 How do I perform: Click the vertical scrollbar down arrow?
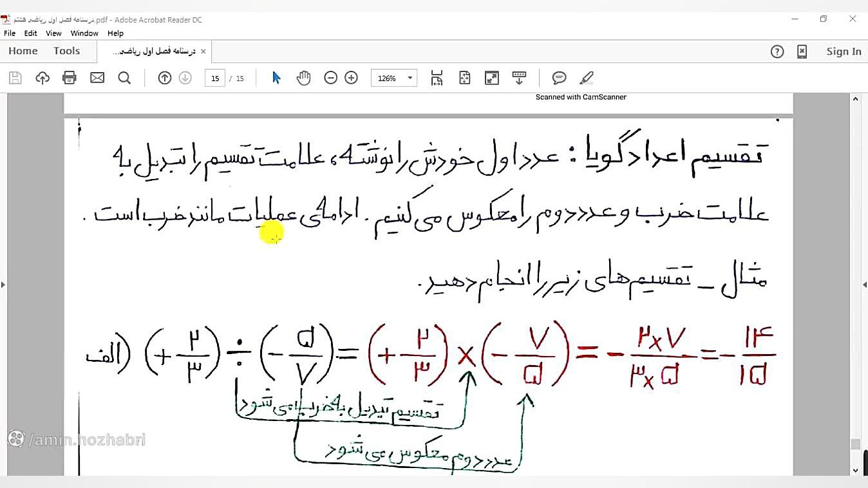(855, 471)
